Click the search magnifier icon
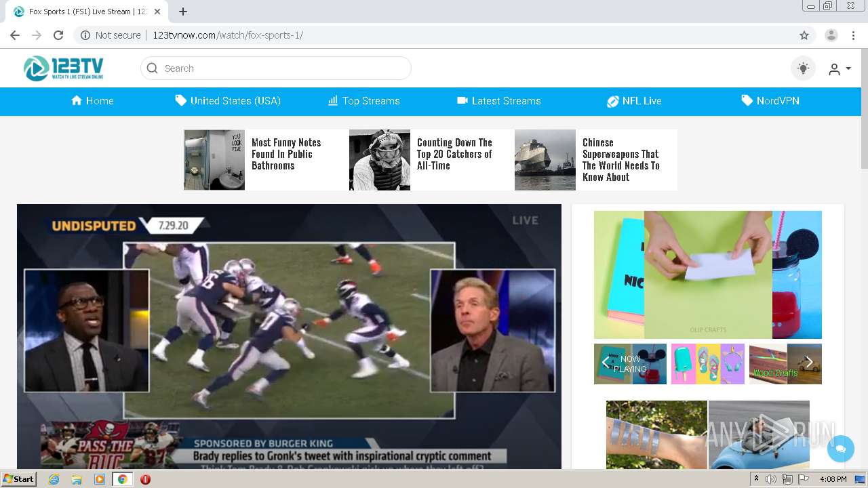868x488 pixels. click(x=153, y=68)
